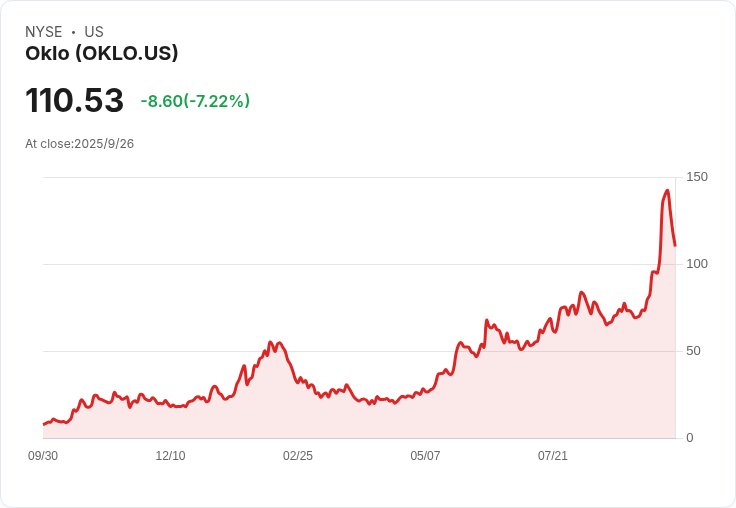Screen dimensions: 736x508
Task: Click the NYSE exchange label
Action: tap(44, 32)
